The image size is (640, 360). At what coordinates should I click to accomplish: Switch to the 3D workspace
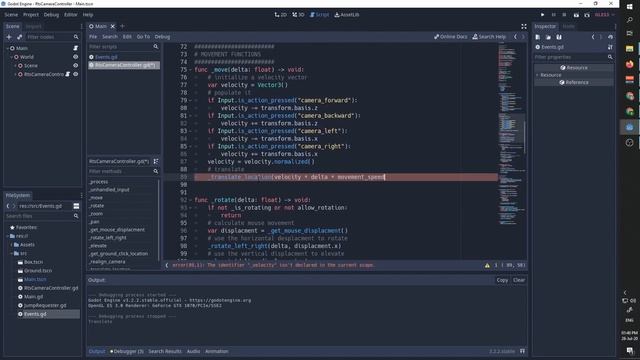click(298, 15)
